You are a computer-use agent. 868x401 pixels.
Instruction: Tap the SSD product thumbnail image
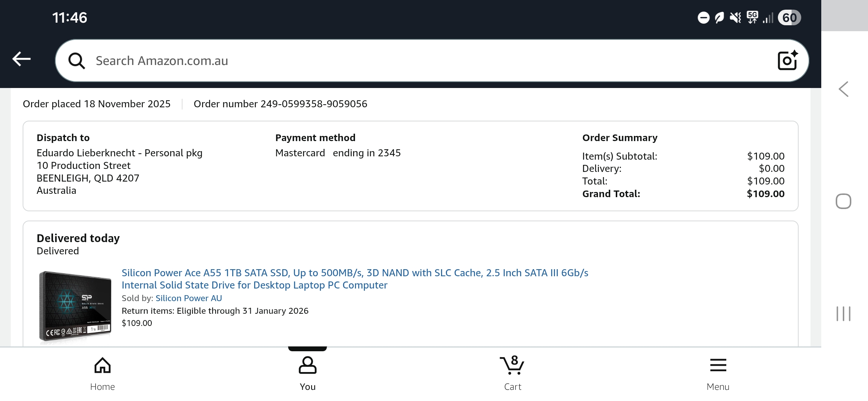(75, 306)
